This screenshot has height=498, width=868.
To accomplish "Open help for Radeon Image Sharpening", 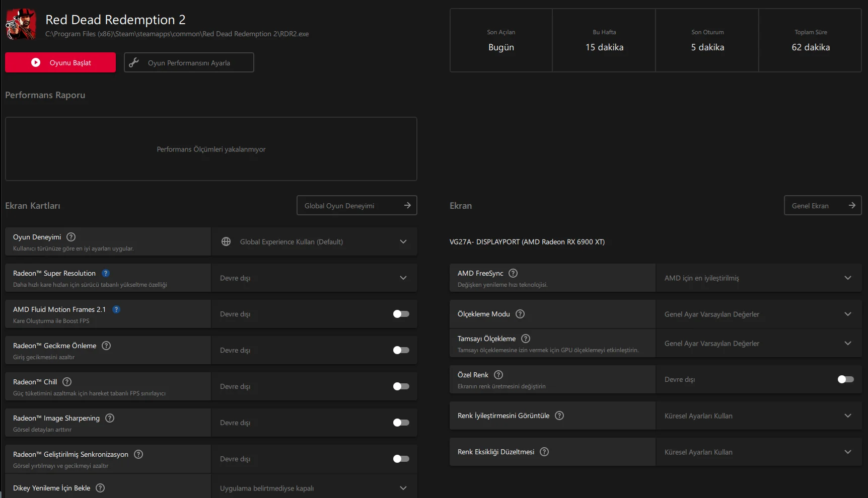I will (x=110, y=418).
